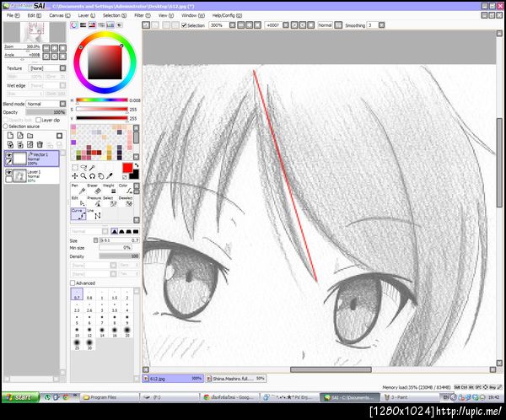Screen dimensions: 506x420
Task: Pick the magic wand tool
Action: click(92, 167)
